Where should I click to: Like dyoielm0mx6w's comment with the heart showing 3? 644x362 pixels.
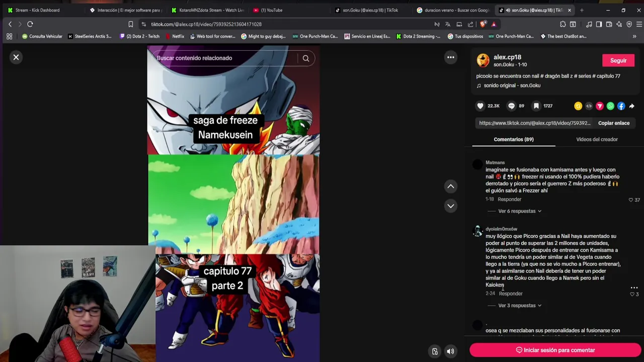point(632,294)
